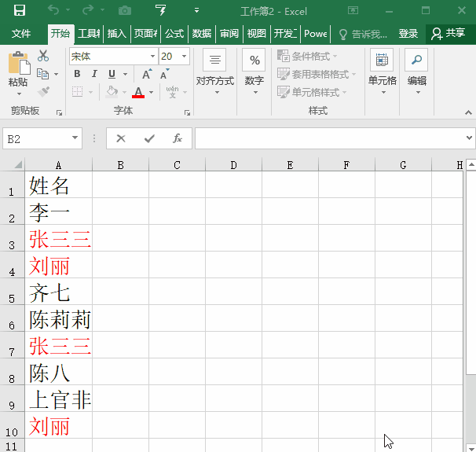Image resolution: width=476 pixels, height=452 pixels.
Task: Open the 文件 File menu
Action: tap(21, 34)
